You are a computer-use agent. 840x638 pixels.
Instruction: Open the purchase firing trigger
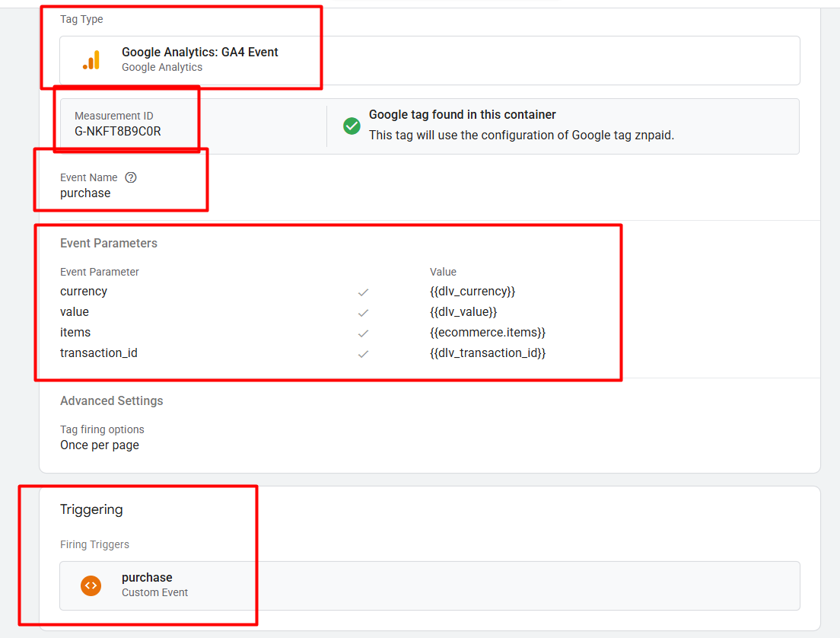point(147,578)
